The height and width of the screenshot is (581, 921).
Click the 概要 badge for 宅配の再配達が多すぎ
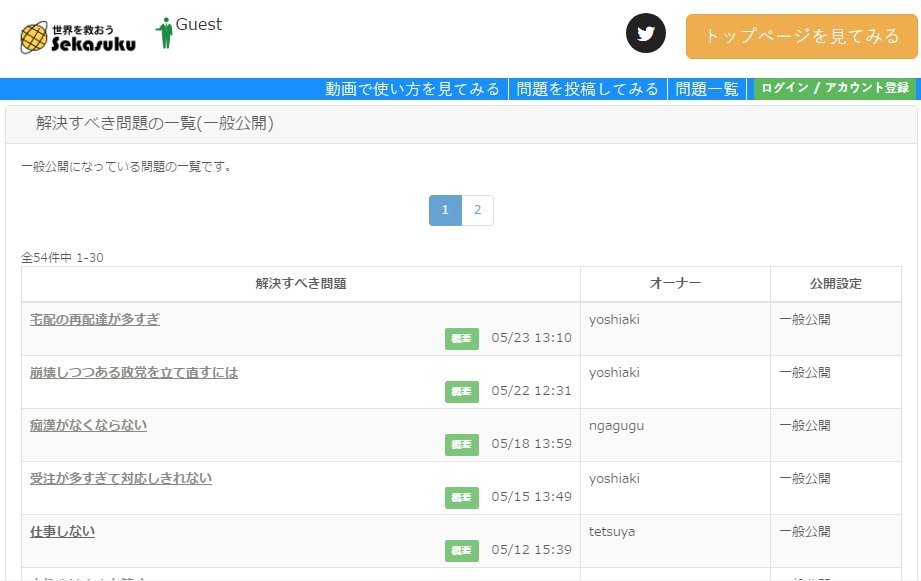(461, 339)
